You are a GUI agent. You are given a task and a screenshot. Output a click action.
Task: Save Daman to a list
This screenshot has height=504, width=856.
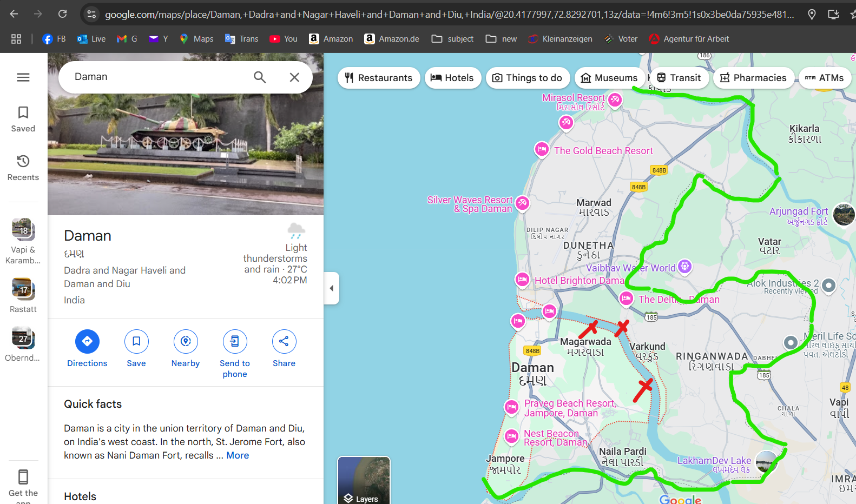tap(136, 349)
